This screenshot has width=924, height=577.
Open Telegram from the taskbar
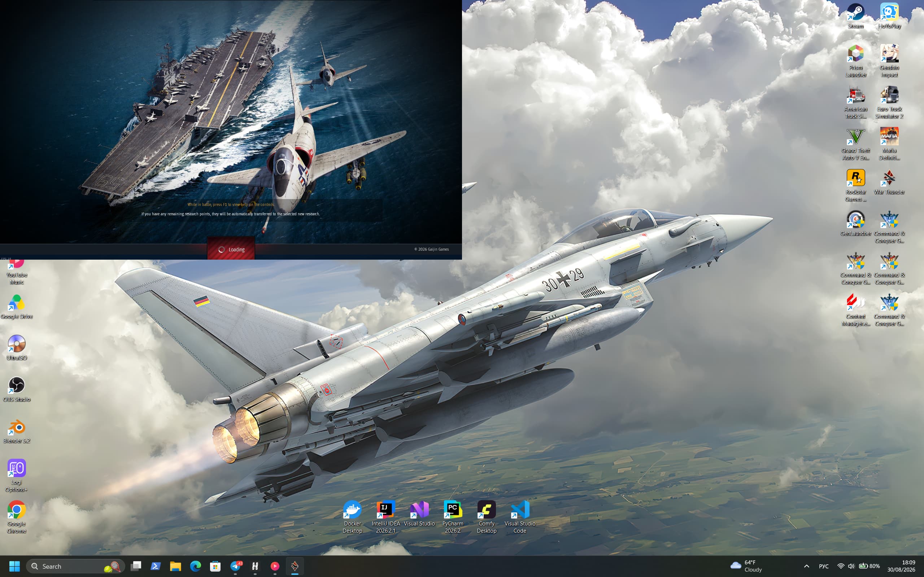(x=236, y=566)
